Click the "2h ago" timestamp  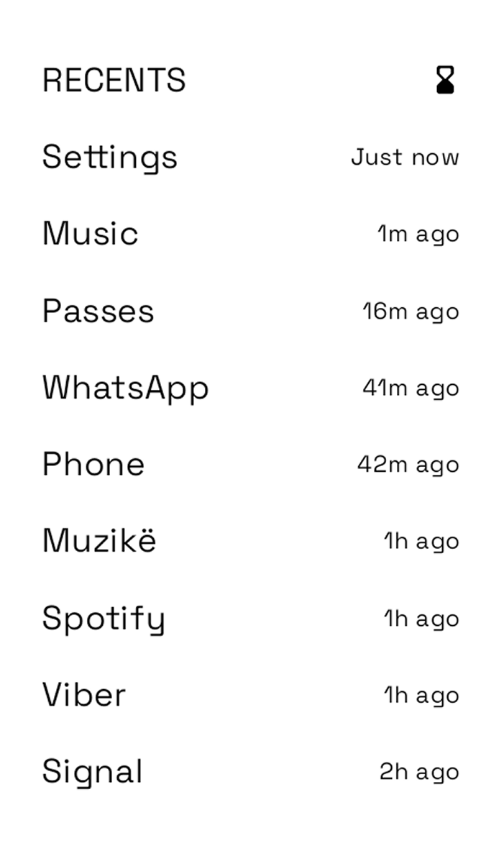tap(418, 772)
